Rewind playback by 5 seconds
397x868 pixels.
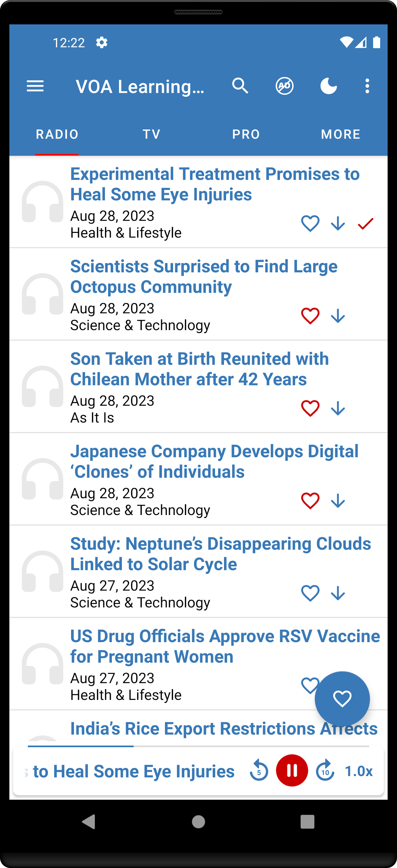point(259,770)
